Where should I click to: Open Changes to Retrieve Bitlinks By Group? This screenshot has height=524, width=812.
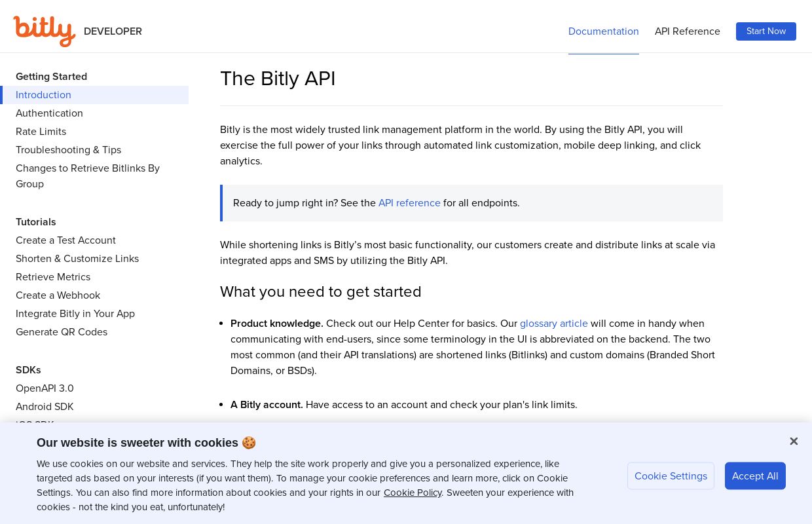[88, 176]
